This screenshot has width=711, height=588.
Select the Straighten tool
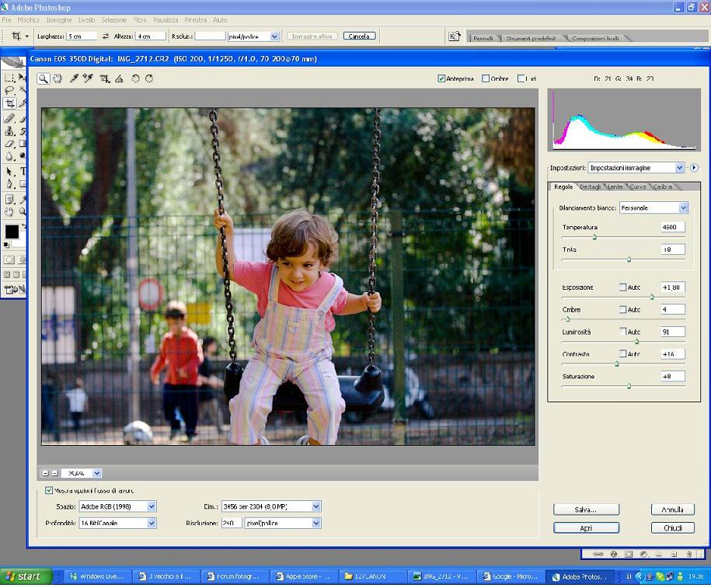click(x=119, y=78)
